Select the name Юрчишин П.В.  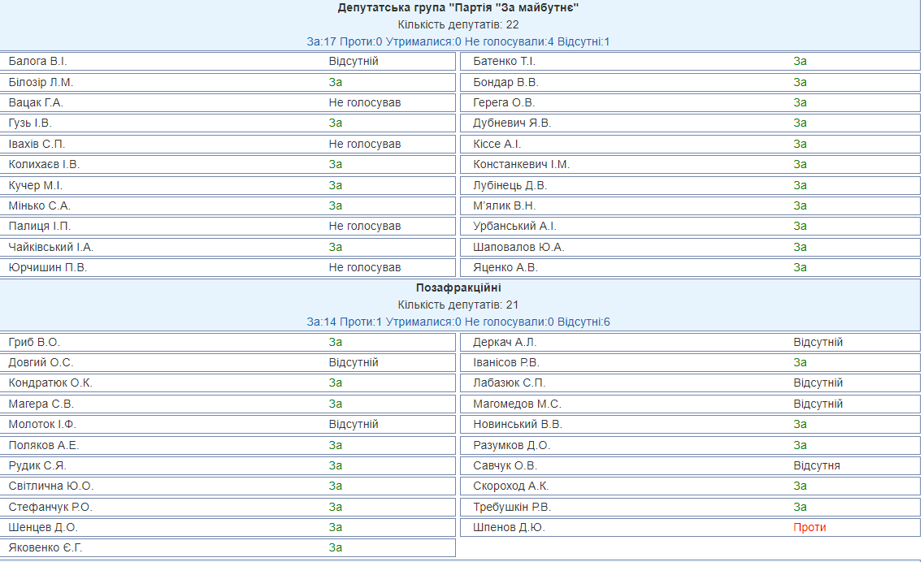[x=48, y=267]
